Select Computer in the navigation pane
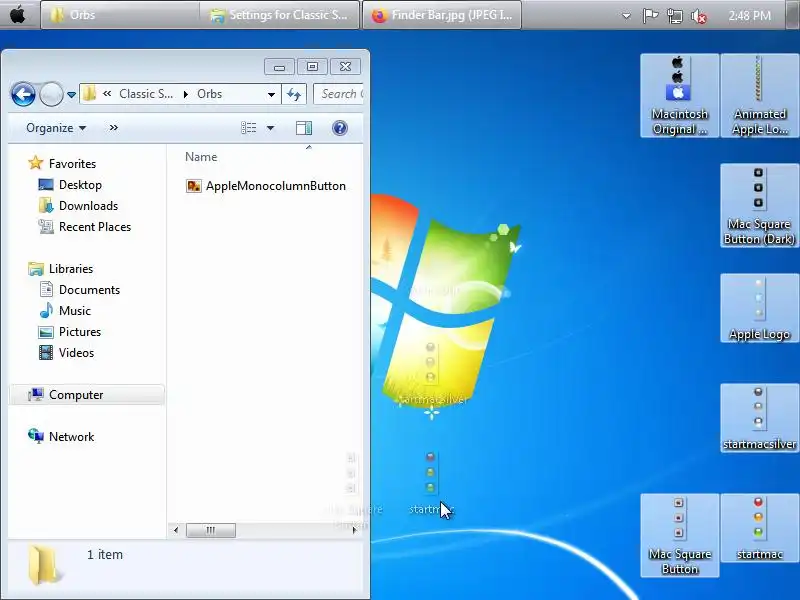Viewport: 800px width, 600px height. click(x=76, y=395)
